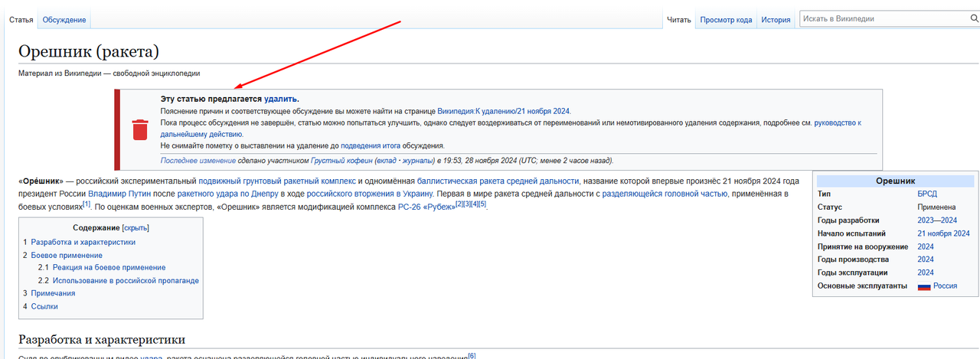Open the вклад contributions link
The image size is (980, 359).
point(386,161)
